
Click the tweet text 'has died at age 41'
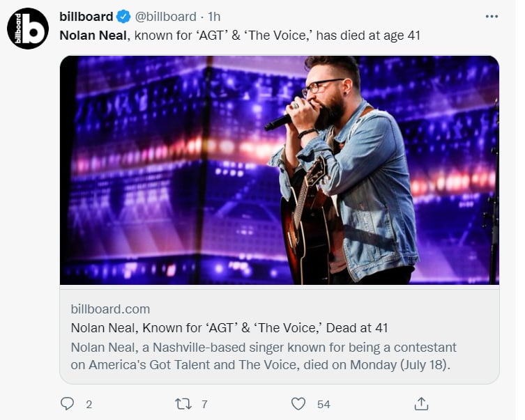tap(368, 36)
